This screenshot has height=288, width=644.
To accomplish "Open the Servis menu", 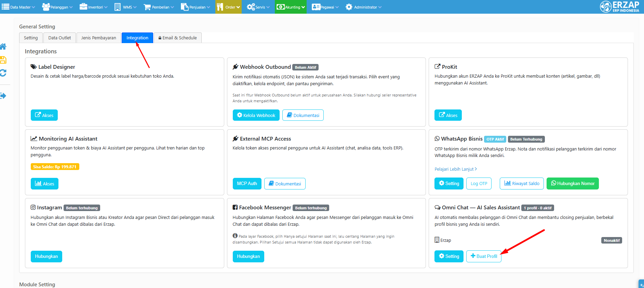I will [258, 7].
